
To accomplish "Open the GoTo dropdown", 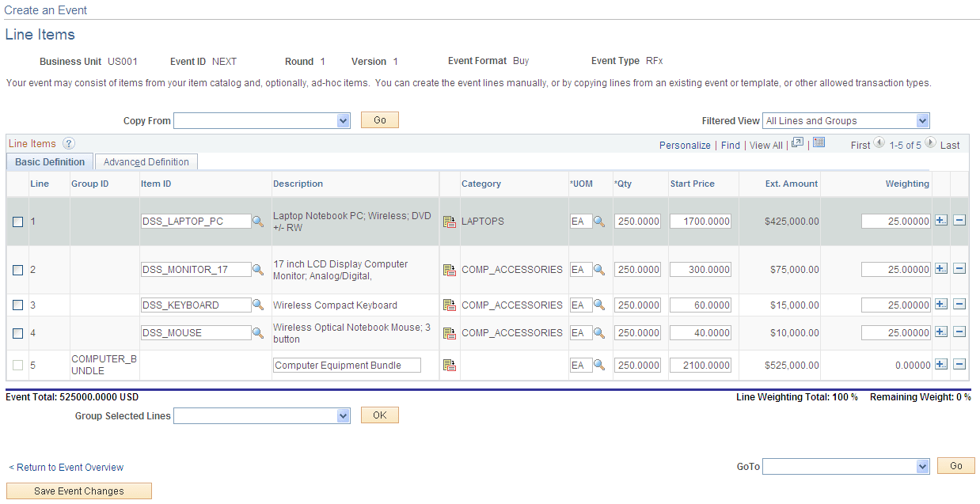I will coord(922,466).
